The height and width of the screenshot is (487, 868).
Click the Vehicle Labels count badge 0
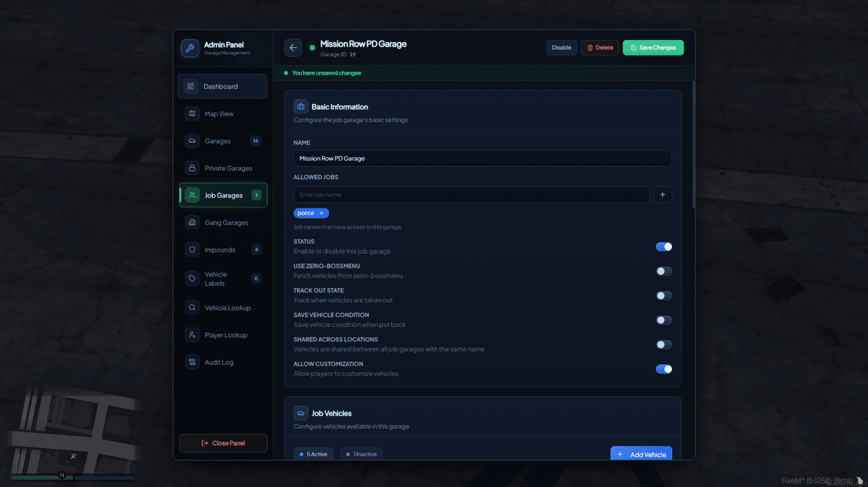click(x=256, y=279)
